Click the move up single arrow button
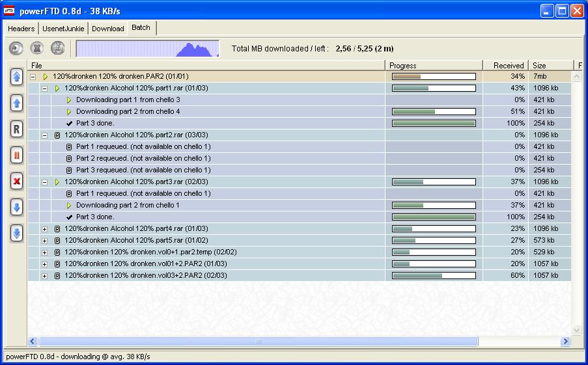This screenshot has height=365, width=588. (x=16, y=103)
